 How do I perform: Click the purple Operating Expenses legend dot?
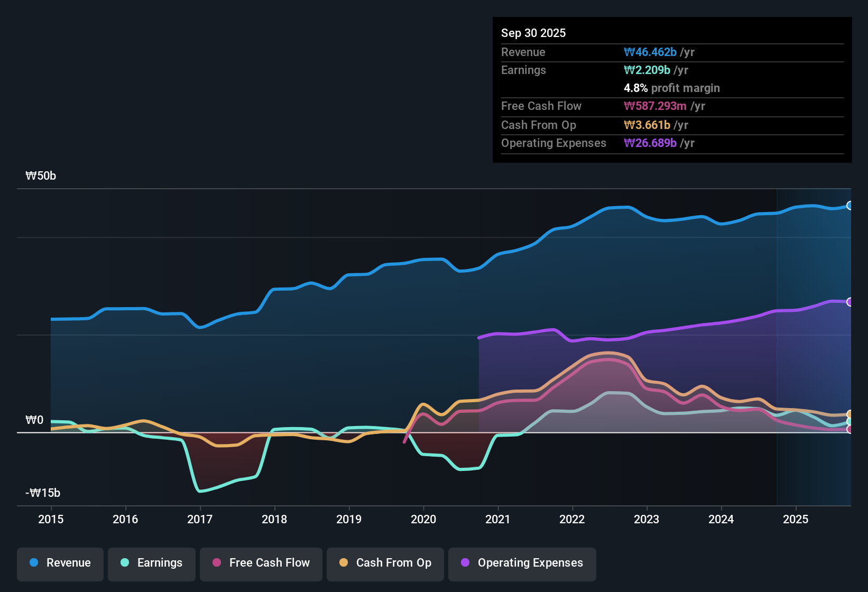(x=464, y=563)
